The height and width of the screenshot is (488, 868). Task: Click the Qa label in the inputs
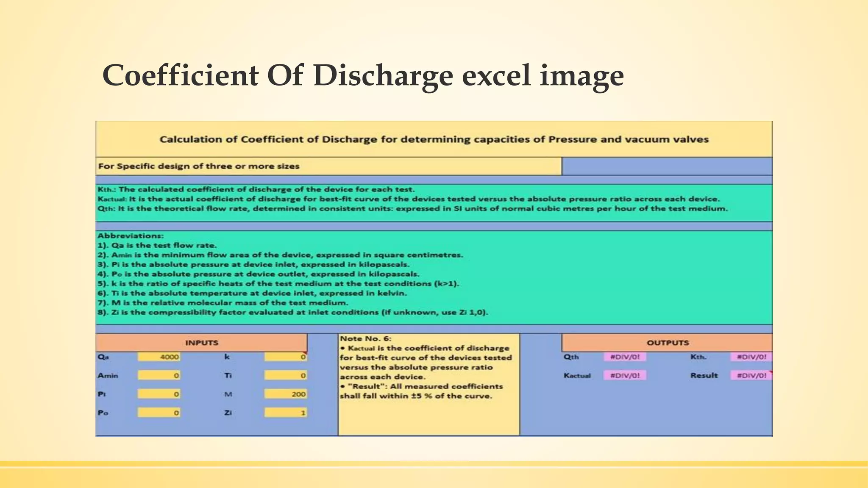click(103, 357)
